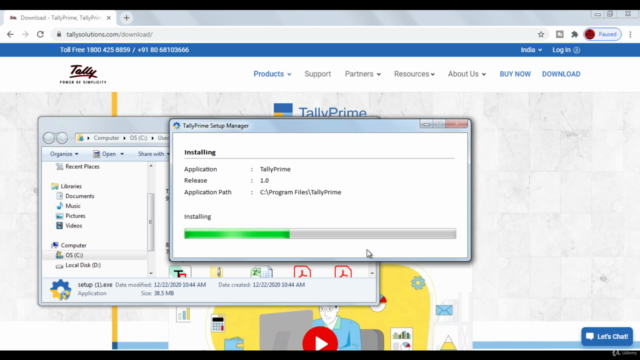
Task: Open a new browser tab
Action: click(x=127, y=18)
